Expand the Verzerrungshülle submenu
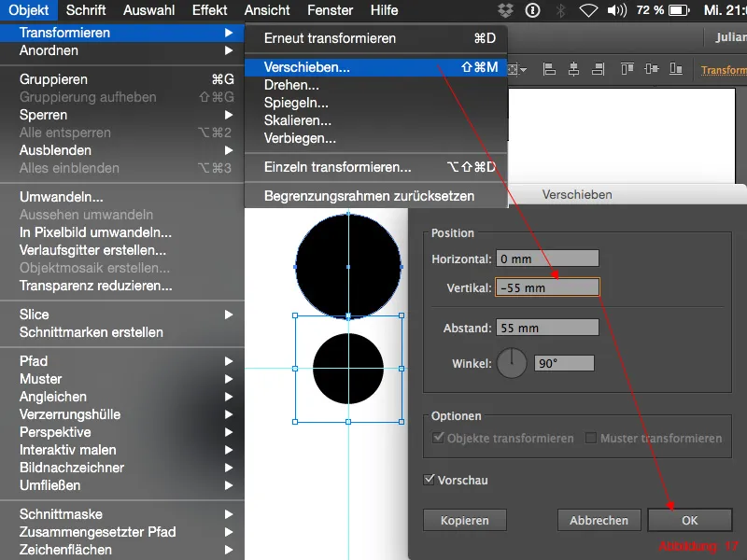The width and height of the screenshot is (747, 560). 122,414
